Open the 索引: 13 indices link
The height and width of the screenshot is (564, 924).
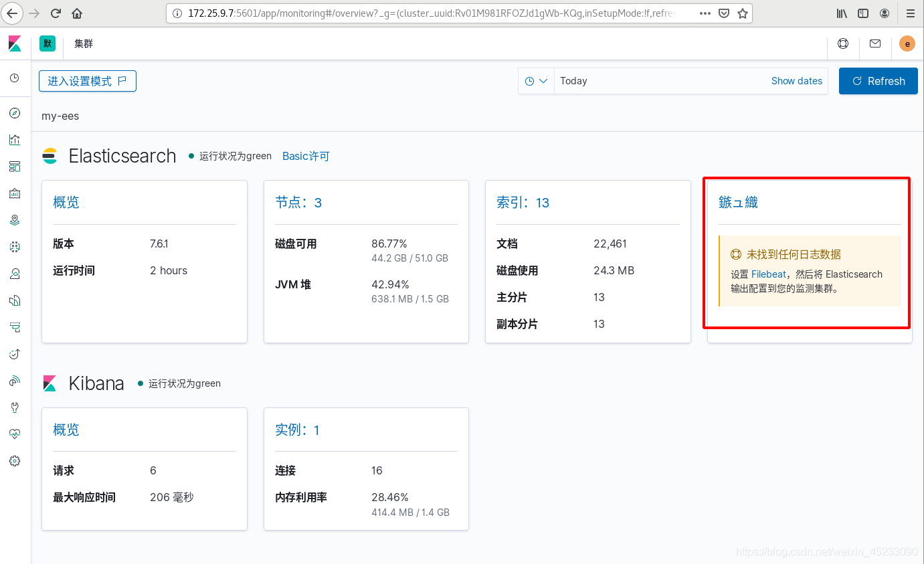(523, 203)
